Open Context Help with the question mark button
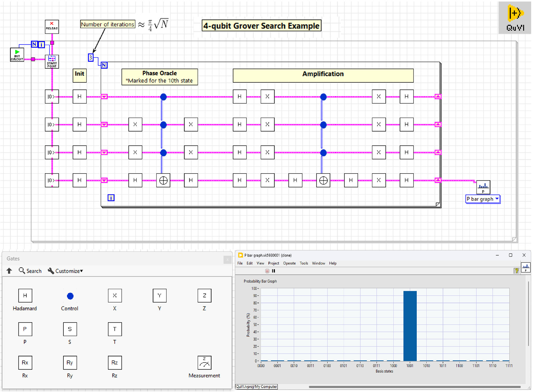This screenshot has height=392, width=533. (516, 271)
